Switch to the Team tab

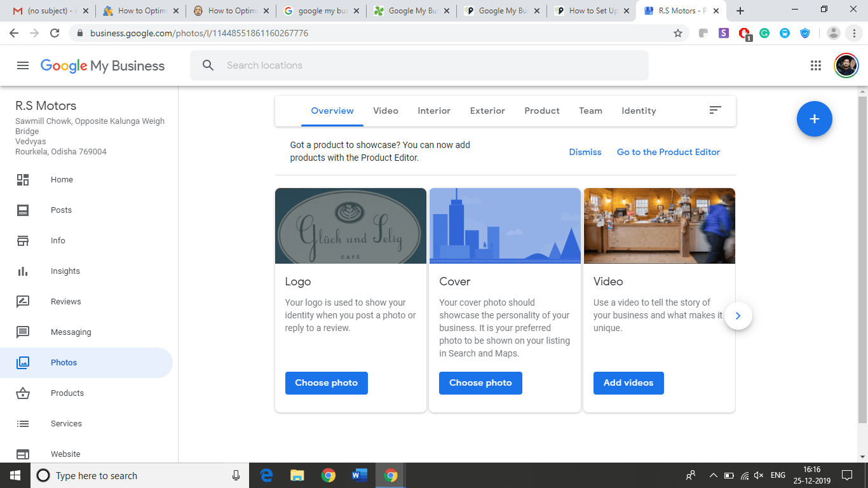point(590,111)
